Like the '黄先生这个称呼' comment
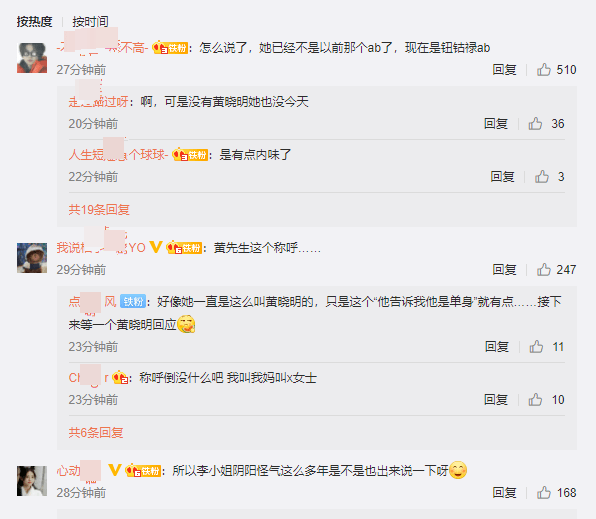The image size is (596, 519). tap(544, 270)
